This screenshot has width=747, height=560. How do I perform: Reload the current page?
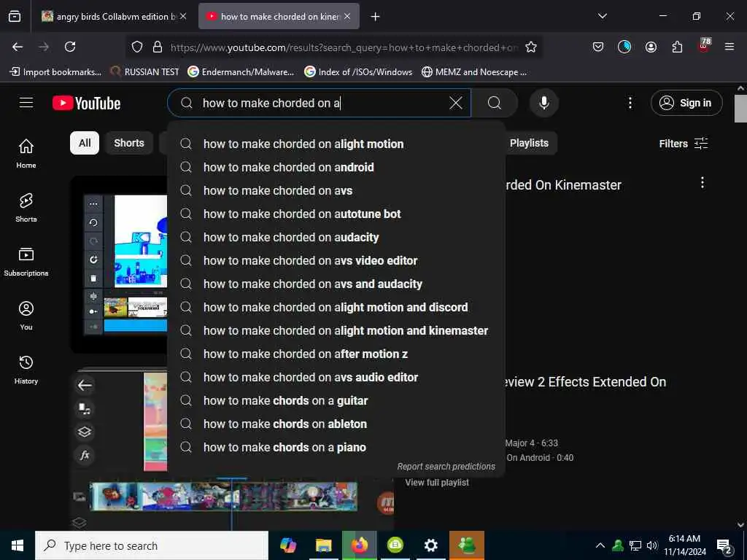tap(70, 47)
